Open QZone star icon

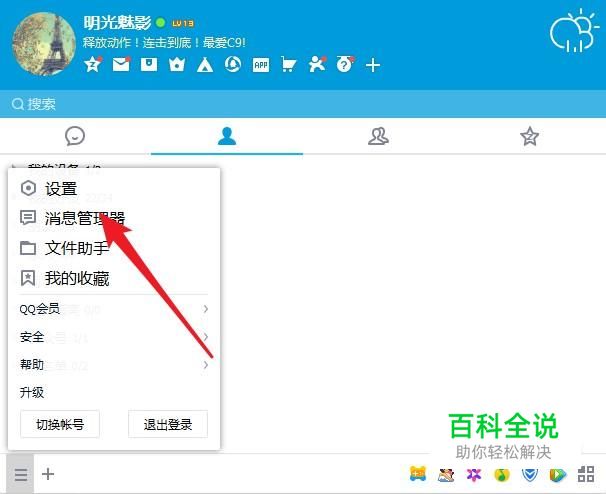[x=93, y=65]
